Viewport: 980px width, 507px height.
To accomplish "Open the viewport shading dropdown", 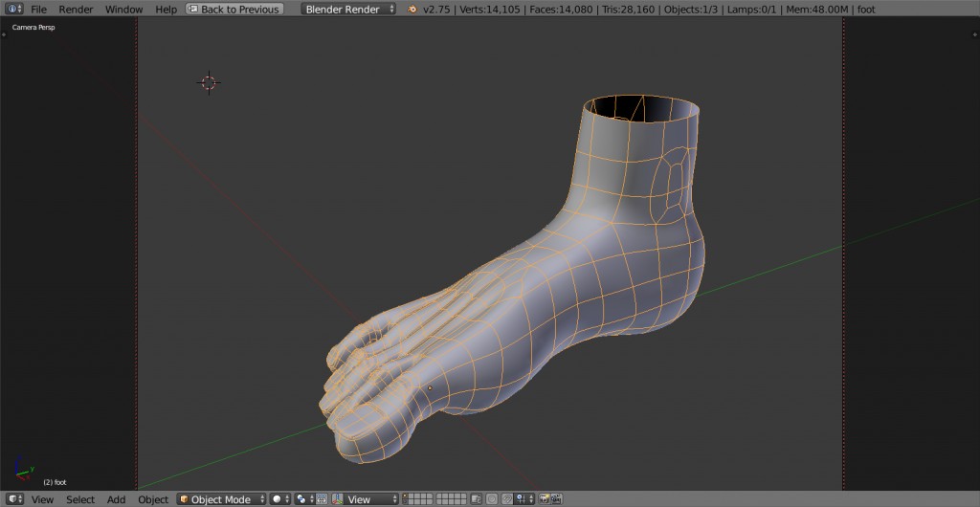I will (x=280, y=499).
